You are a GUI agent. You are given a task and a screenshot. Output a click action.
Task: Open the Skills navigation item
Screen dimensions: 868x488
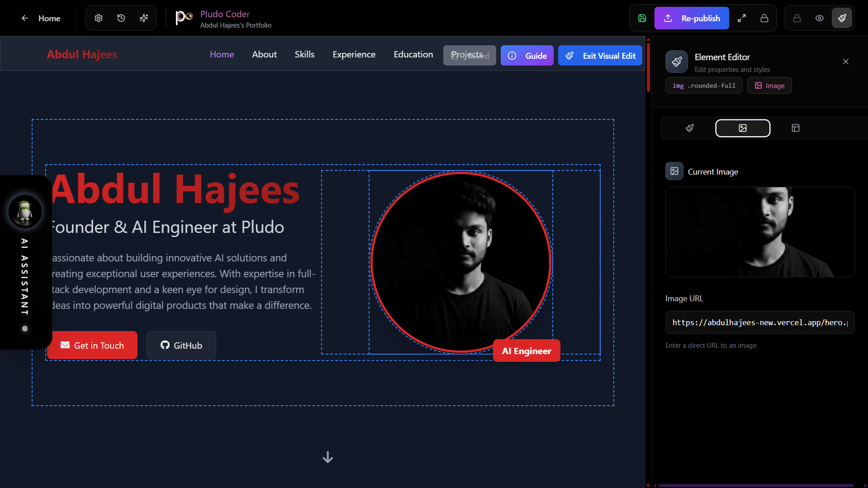(304, 54)
